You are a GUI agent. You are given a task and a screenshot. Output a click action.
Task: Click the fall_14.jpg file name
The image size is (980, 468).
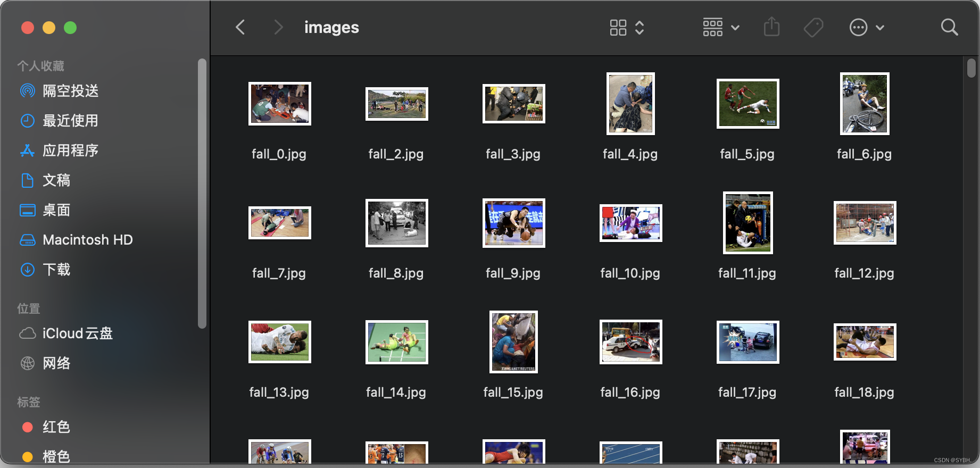396,392
